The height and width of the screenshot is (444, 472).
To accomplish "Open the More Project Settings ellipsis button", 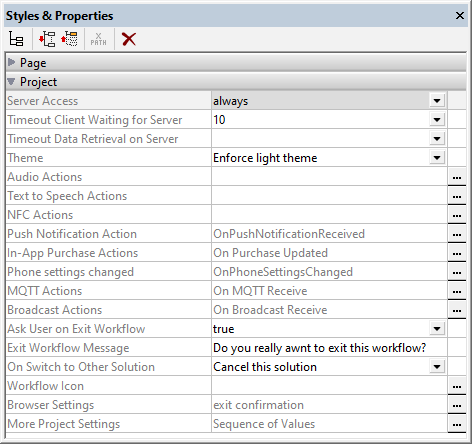I will coord(457,424).
